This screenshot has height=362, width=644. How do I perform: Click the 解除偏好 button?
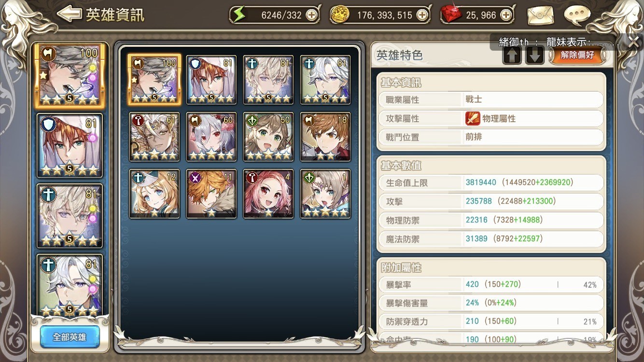coord(577,55)
